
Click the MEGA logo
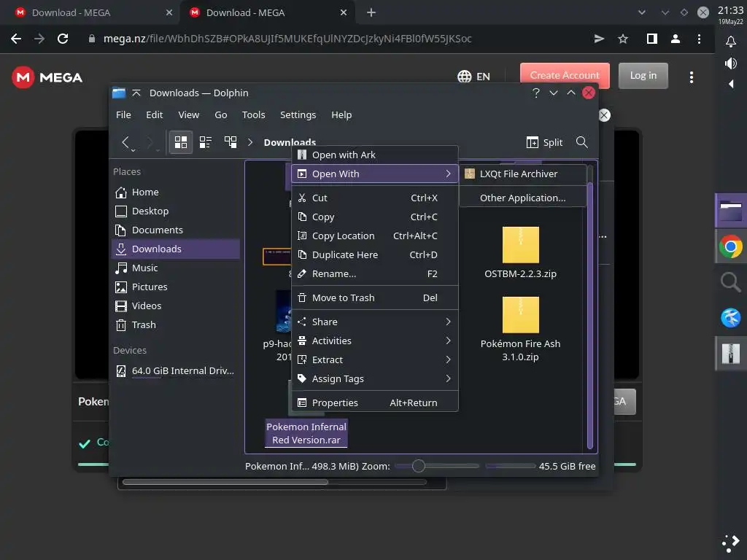coord(47,77)
